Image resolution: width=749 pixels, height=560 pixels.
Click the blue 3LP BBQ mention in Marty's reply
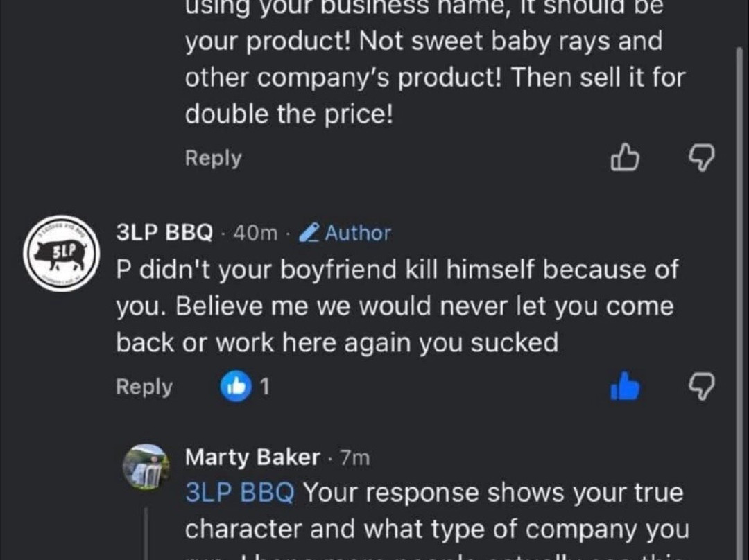[240, 493]
